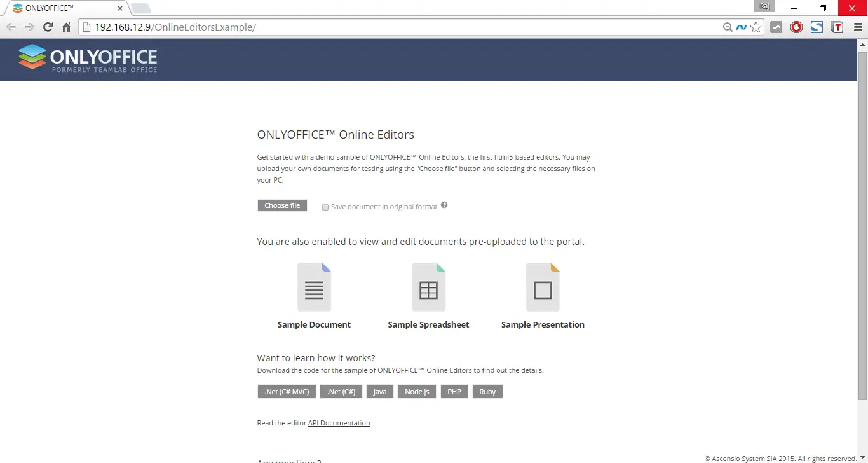Screen dimensions: 868x463
Task: Click the blue wave extension icon
Action: point(742,27)
